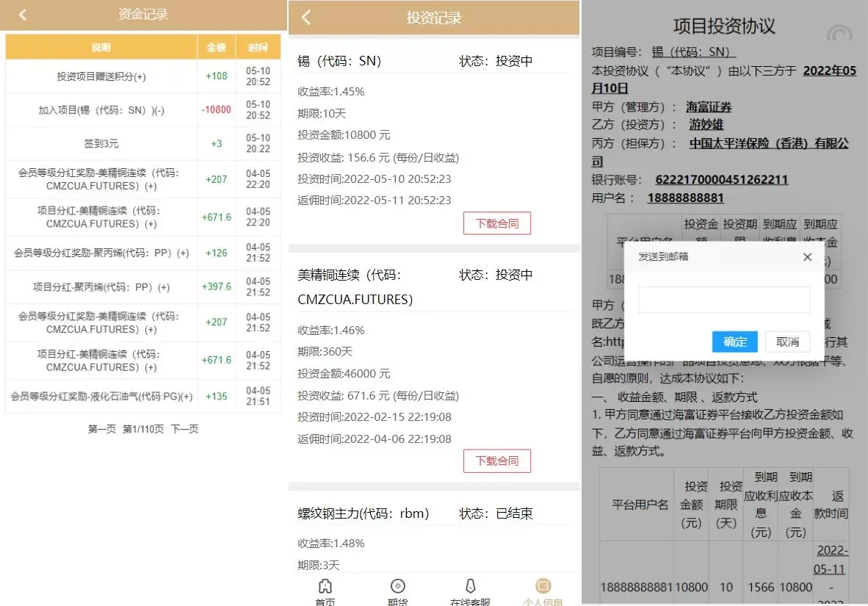Open the 首页 home icon in bottom navigation
This screenshot has width=868, height=606.
(x=325, y=587)
